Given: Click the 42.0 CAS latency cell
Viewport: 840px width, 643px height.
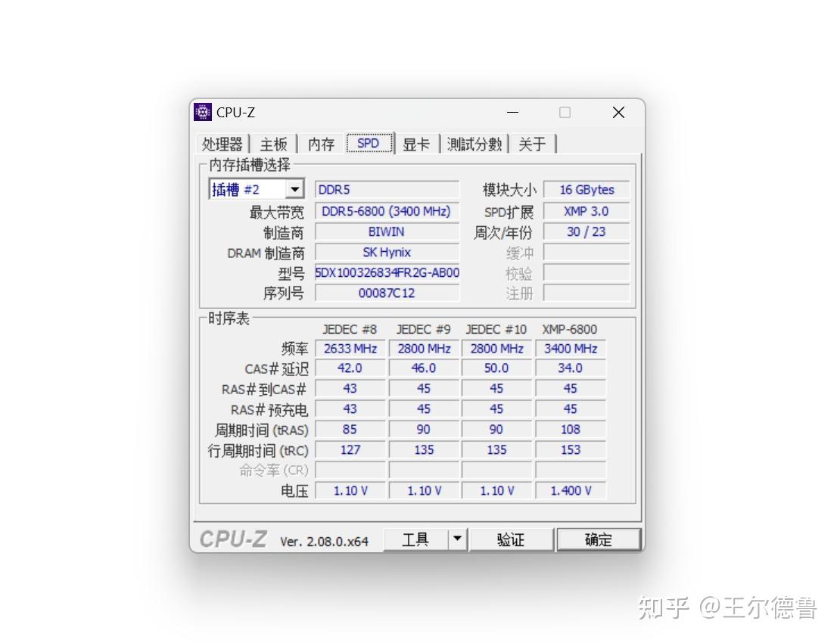Looking at the screenshot, I should point(350,368).
